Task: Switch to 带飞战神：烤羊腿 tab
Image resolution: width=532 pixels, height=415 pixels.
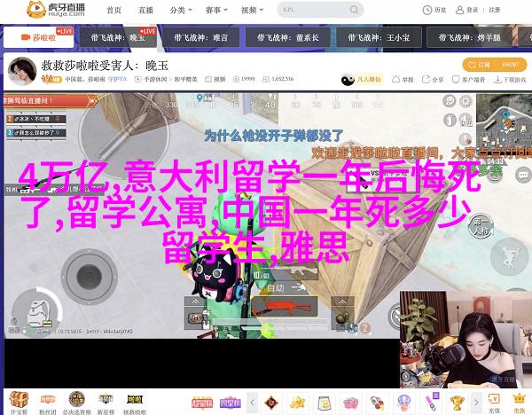Action: point(469,37)
